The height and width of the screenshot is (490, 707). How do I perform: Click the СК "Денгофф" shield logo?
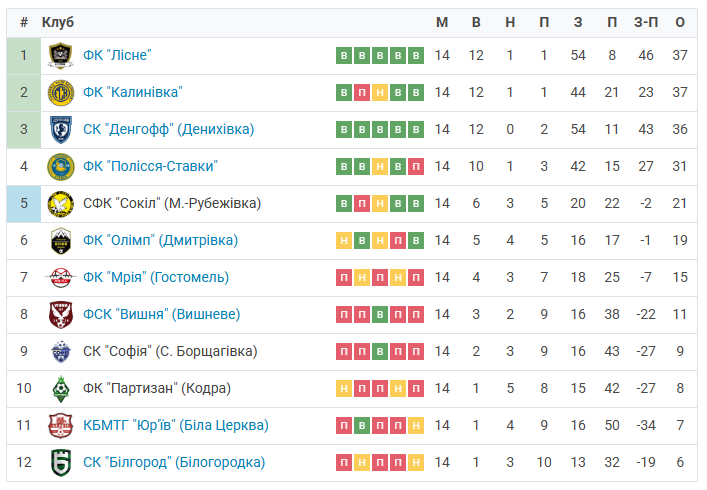click(61, 130)
